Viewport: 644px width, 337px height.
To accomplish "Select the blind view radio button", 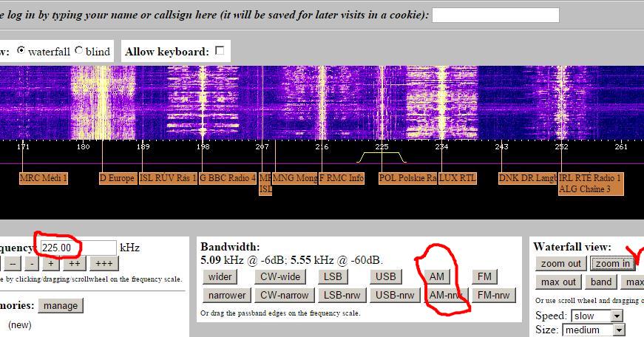I will click(x=78, y=50).
